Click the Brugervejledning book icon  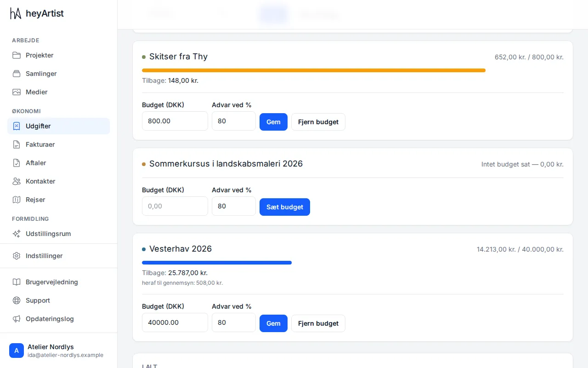[17, 282]
